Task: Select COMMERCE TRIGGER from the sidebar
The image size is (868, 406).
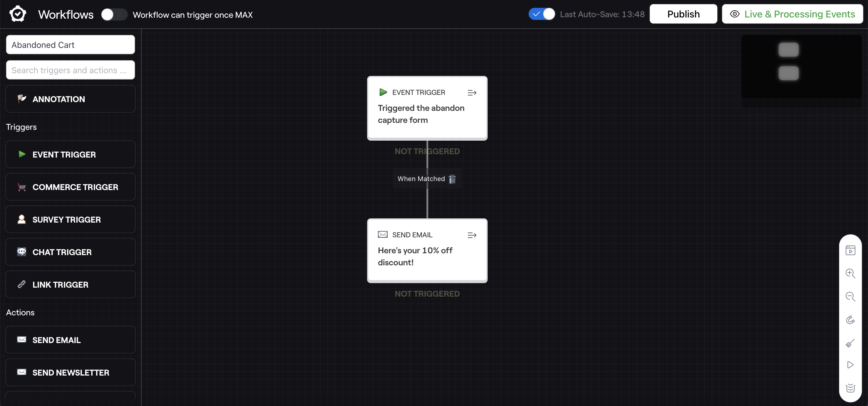Action: pos(71,187)
